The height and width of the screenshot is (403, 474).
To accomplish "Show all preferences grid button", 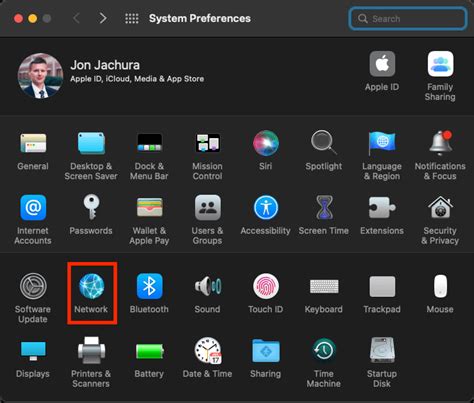I will pyautogui.click(x=132, y=18).
